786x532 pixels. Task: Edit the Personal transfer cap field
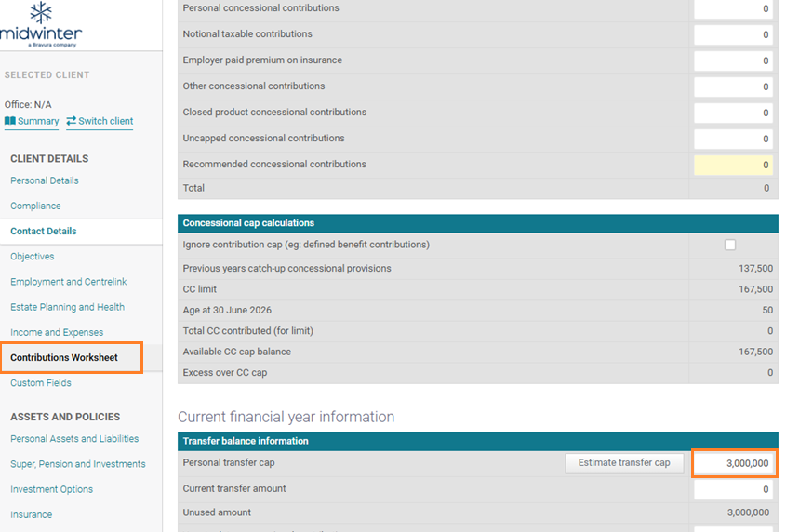(734, 463)
